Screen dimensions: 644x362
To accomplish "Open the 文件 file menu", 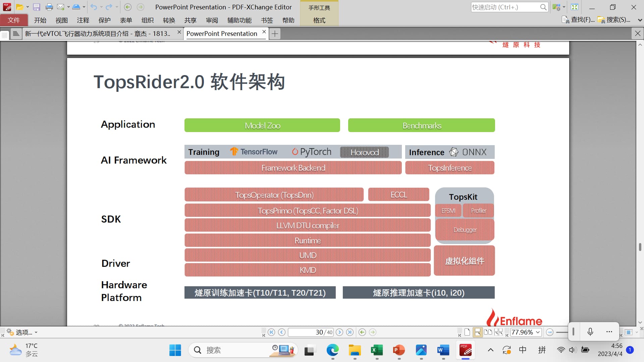I will click(x=14, y=20).
